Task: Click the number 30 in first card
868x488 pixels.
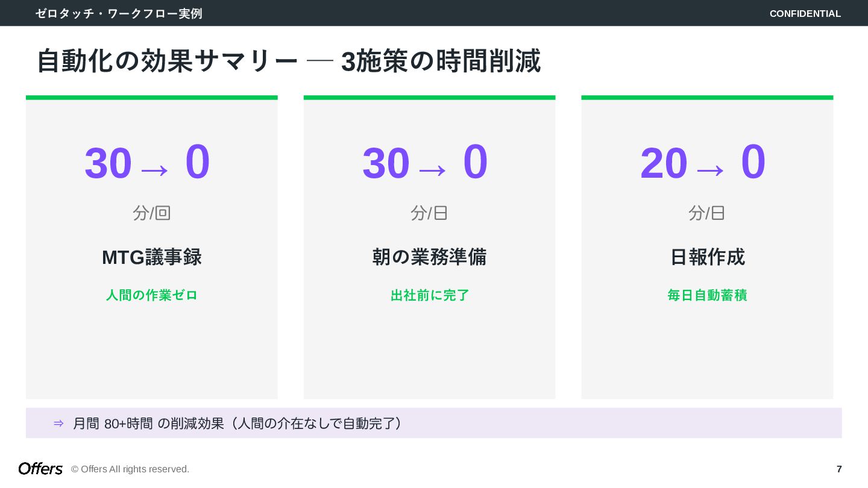Action: tap(108, 164)
